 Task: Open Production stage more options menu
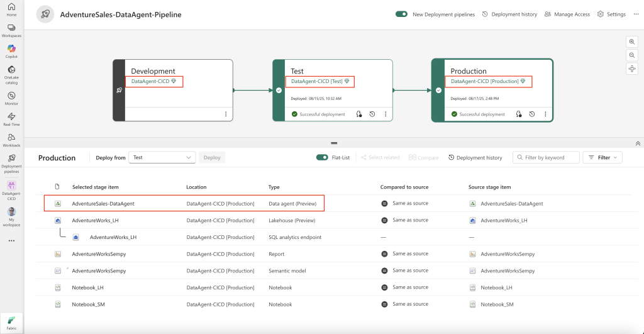[x=545, y=114]
